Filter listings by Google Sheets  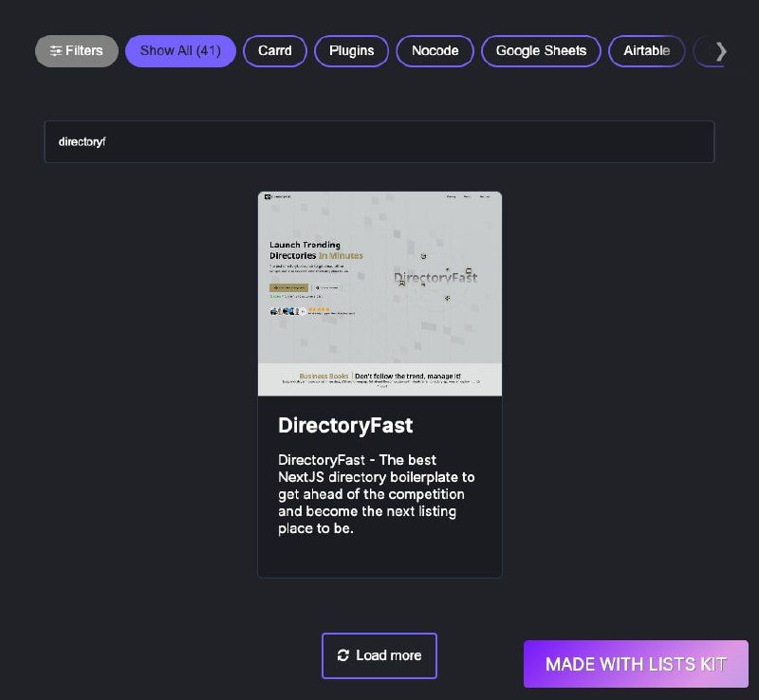(541, 51)
